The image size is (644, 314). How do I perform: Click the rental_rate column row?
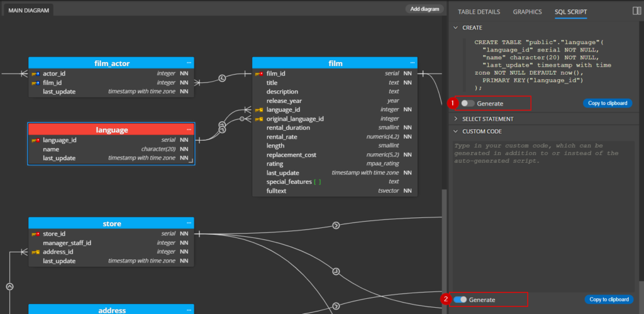[x=335, y=137]
